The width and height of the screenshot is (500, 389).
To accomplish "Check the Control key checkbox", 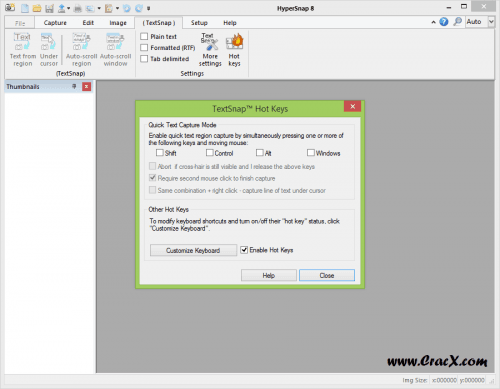I will pos(210,153).
